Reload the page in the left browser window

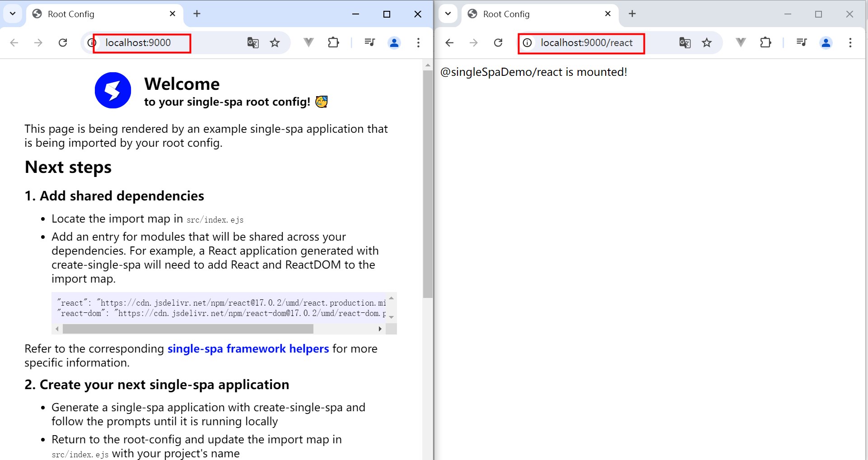point(63,42)
